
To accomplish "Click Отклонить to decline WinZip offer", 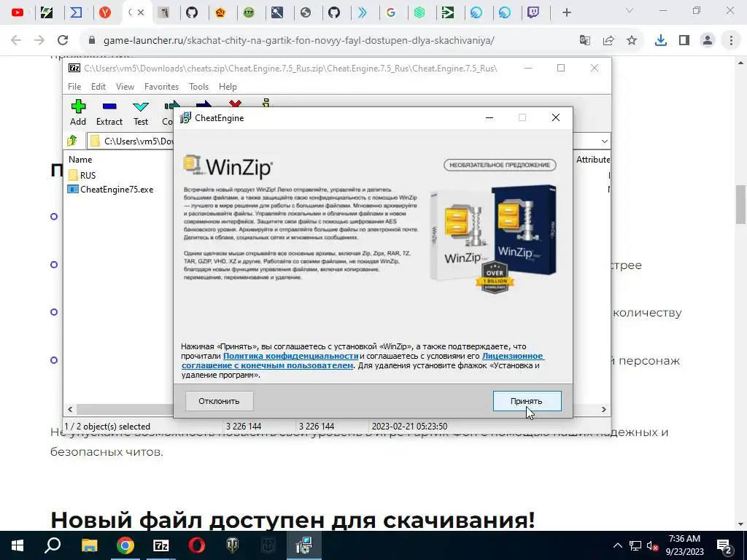I will click(219, 401).
